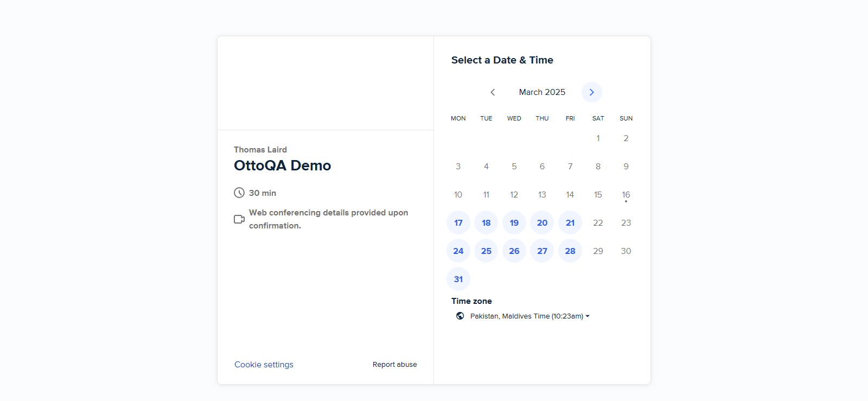
Task: Click unavailable date 30
Action: pos(626,251)
